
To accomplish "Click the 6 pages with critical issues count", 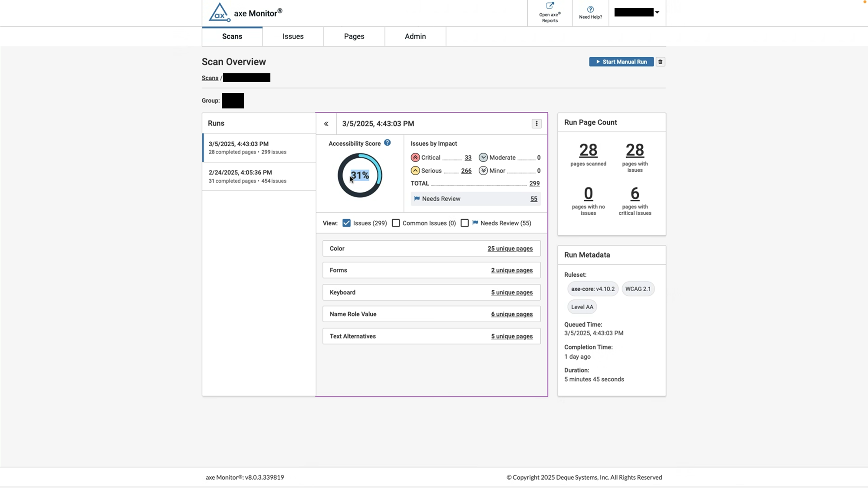I will (x=635, y=193).
